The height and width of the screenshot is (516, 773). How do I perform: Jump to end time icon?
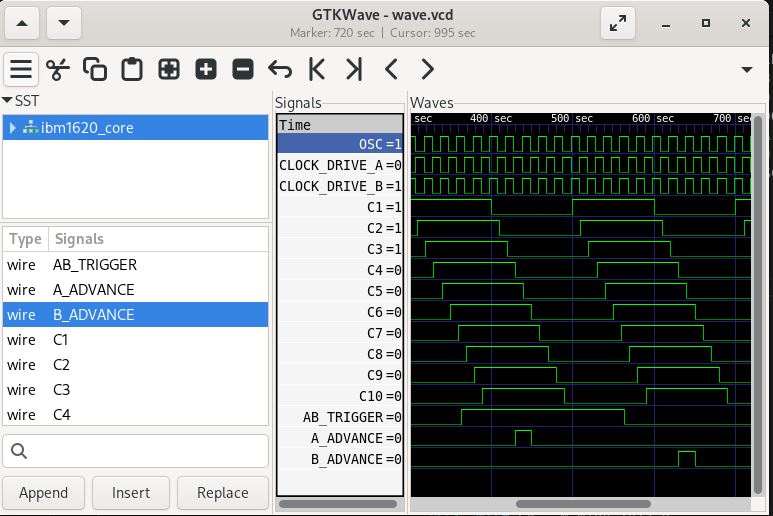coord(354,69)
